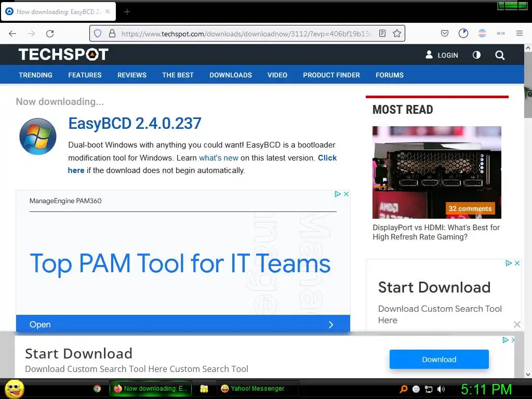Open the VIDEO menu item
This screenshot has width=532, height=399.
coord(277,75)
